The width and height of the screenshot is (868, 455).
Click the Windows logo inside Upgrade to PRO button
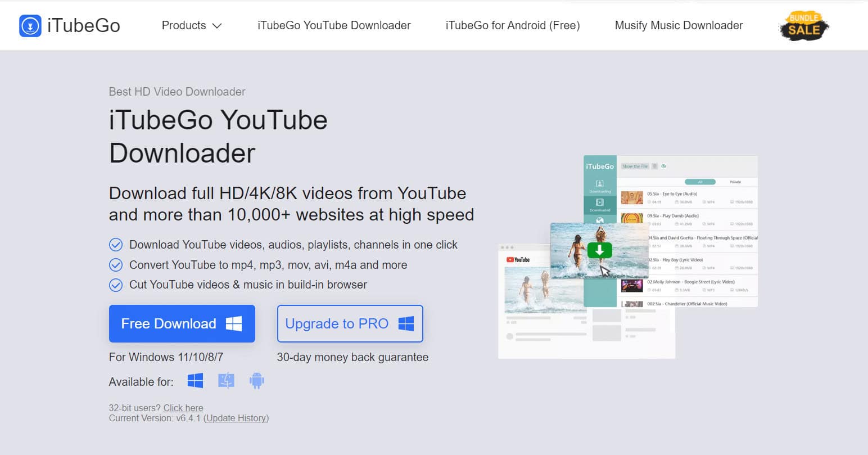(406, 323)
